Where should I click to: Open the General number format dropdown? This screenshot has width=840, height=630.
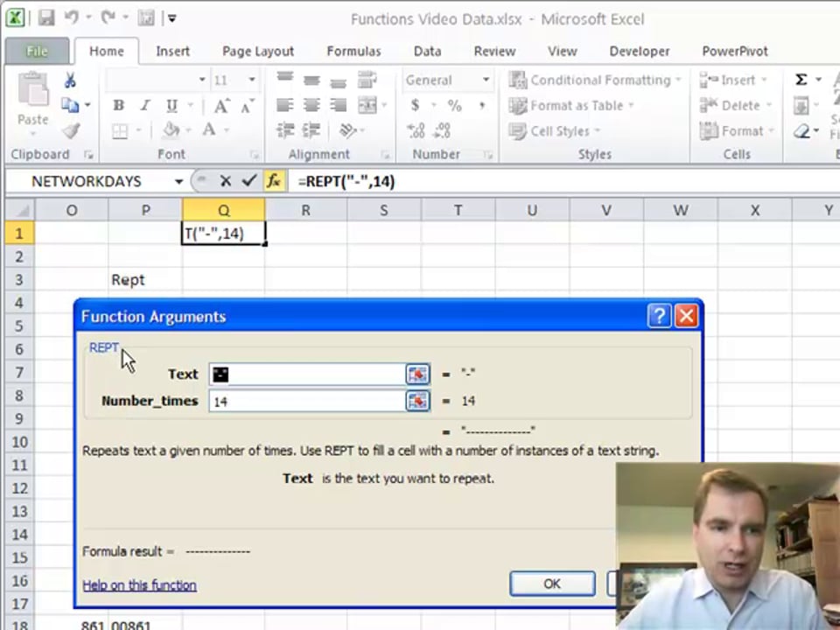click(486, 80)
